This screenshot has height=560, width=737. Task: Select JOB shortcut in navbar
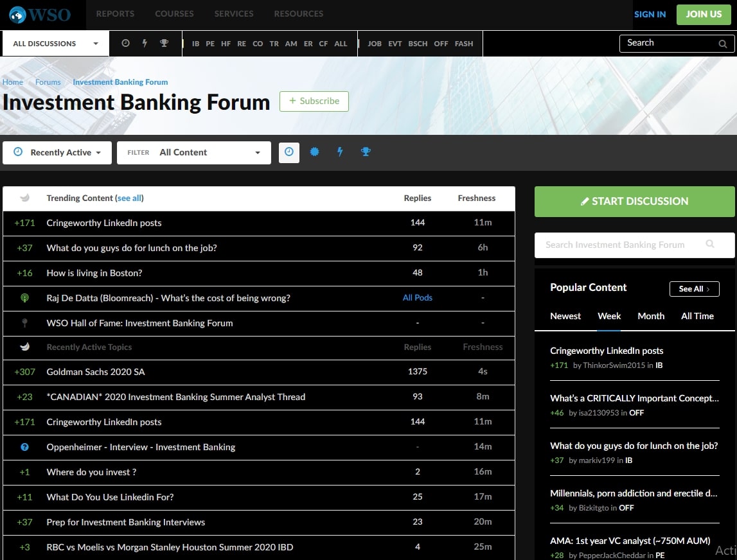coord(375,44)
